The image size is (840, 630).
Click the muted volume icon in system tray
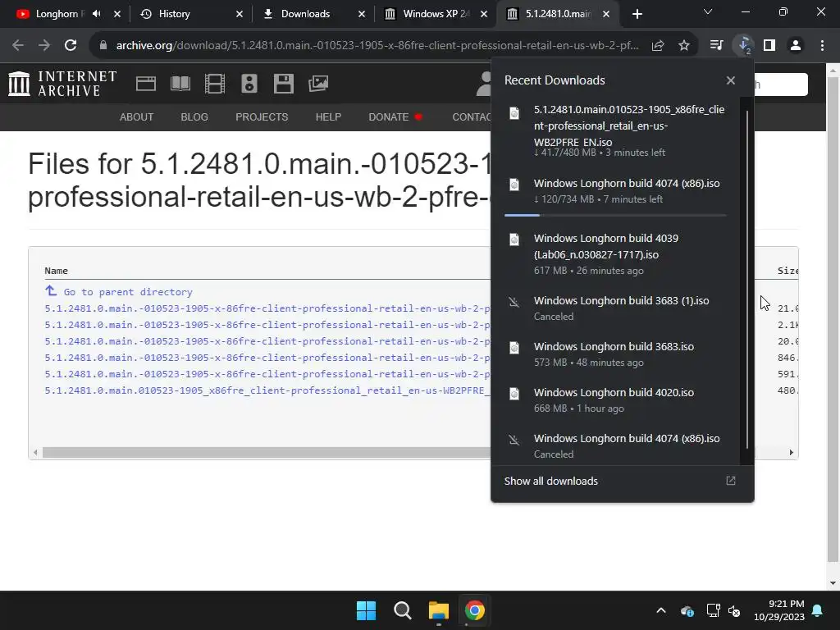pos(734,610)
